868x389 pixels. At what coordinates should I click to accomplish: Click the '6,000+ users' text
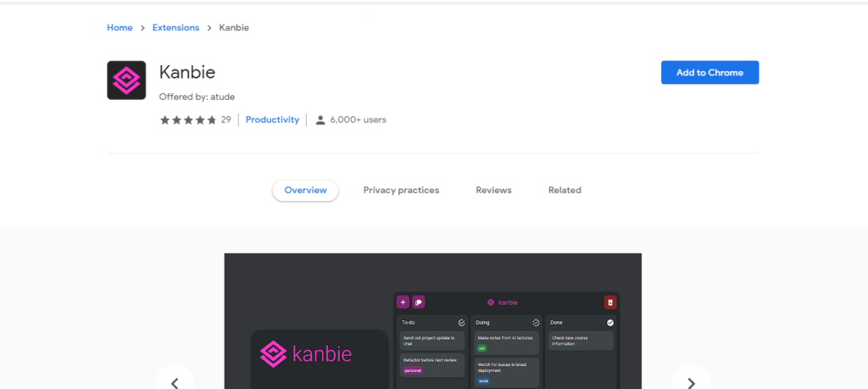[x=359, y=119]
